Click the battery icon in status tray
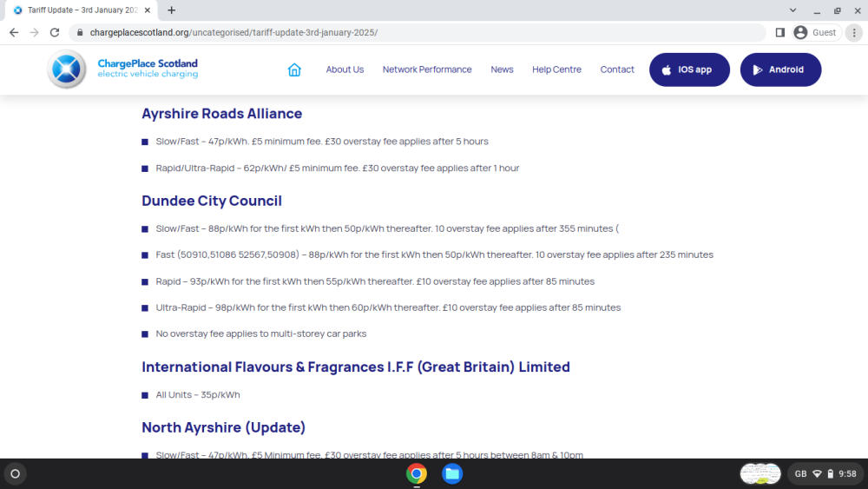Viewport: 868px width, 489px height. pyautogui.click(x=831, y=473)
